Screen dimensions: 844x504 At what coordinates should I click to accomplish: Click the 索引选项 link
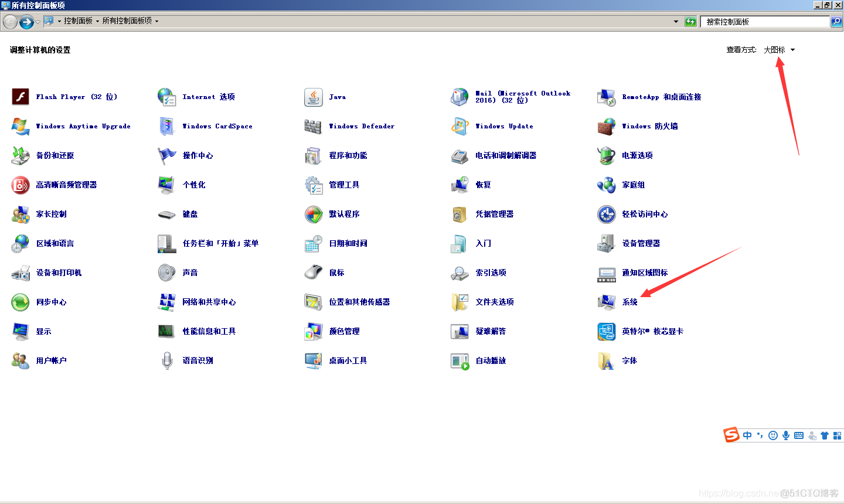point(491,273)
